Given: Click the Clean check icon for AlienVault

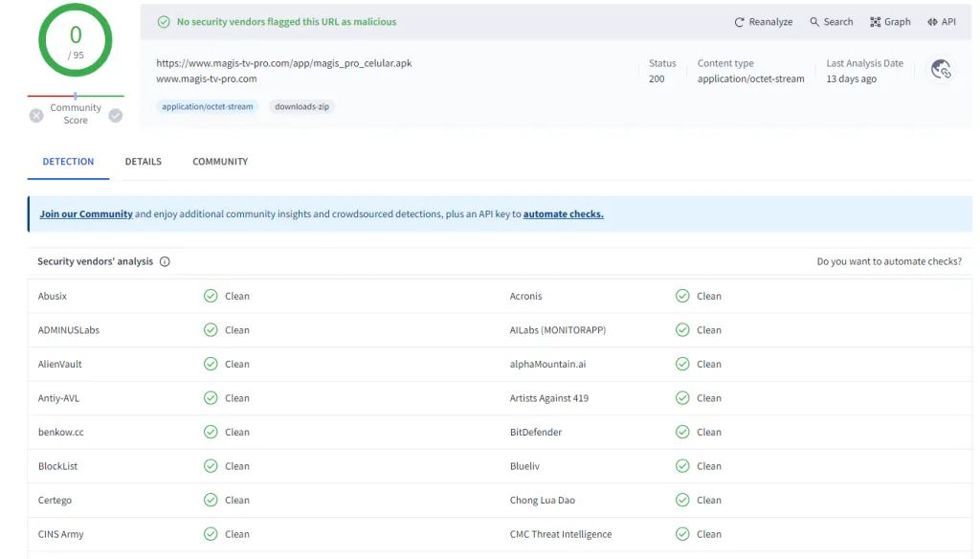Looking at the screenshot, I should [x=211, y=364].
